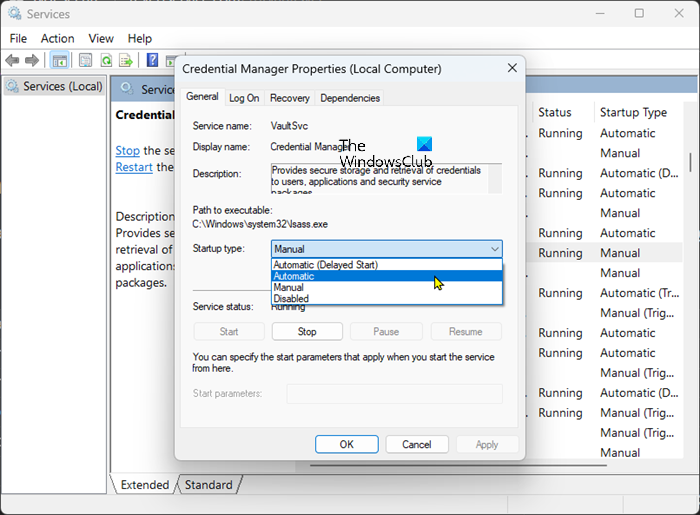Switch to the General tab
700x515 pixels.
tap(202, 97)
